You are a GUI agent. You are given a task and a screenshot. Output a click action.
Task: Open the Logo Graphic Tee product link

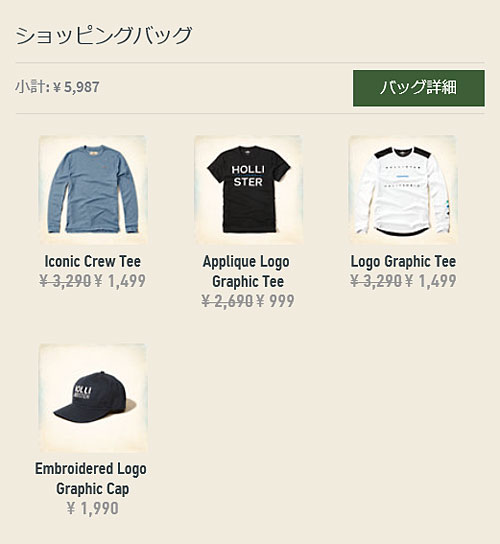(x=403, y=261)
